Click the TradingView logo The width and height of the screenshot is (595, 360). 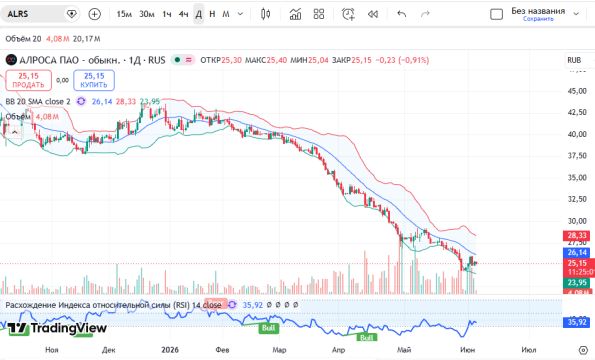click(x=57, y=328)
